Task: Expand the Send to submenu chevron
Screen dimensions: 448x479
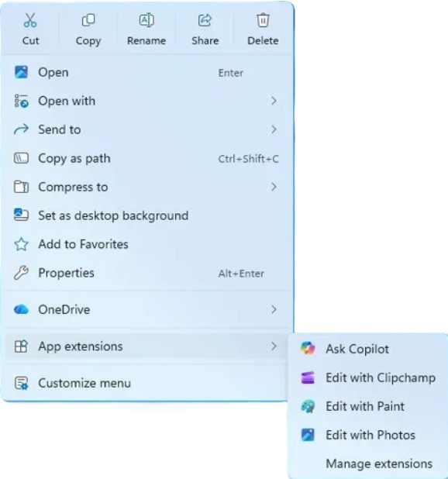Action: click(274, 129)
